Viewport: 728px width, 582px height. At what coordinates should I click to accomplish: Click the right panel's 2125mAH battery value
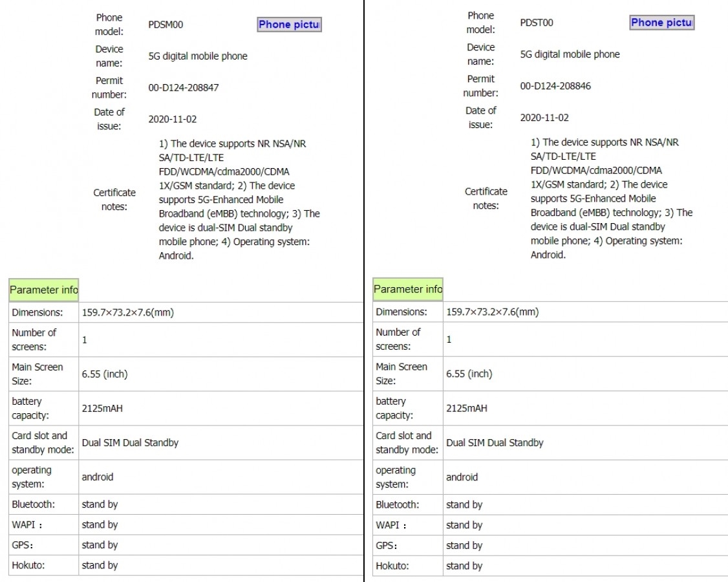click(466, 408)
